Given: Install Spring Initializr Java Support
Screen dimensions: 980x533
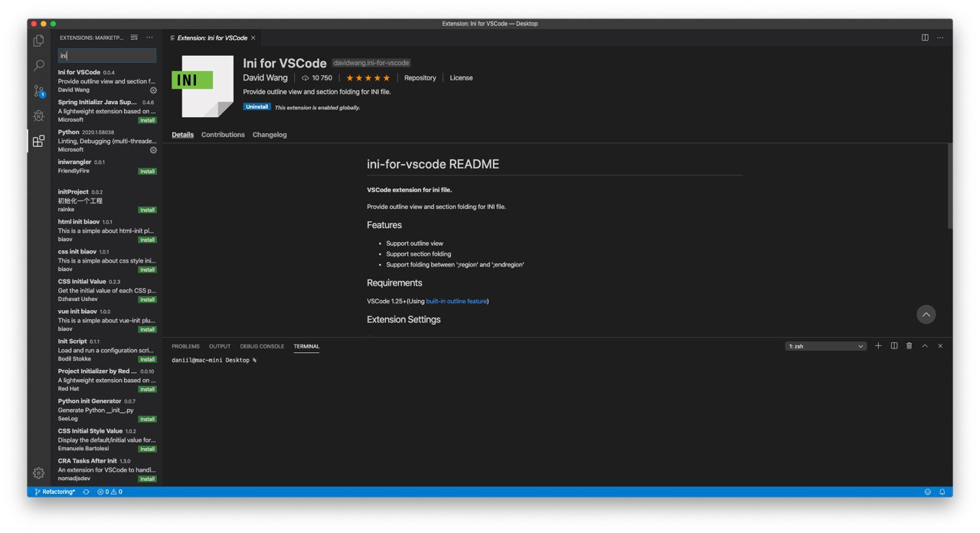Looking at the screenshot, I should 147,120.
